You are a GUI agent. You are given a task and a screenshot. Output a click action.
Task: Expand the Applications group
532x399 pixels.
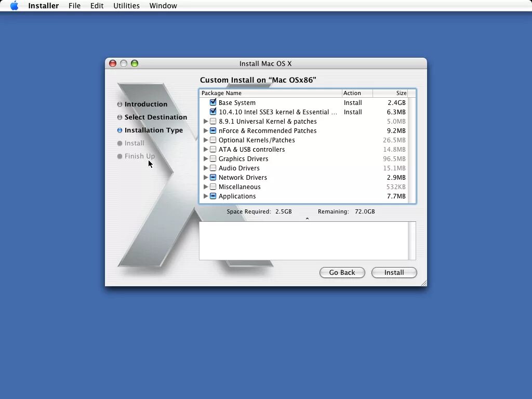point(206,196)
